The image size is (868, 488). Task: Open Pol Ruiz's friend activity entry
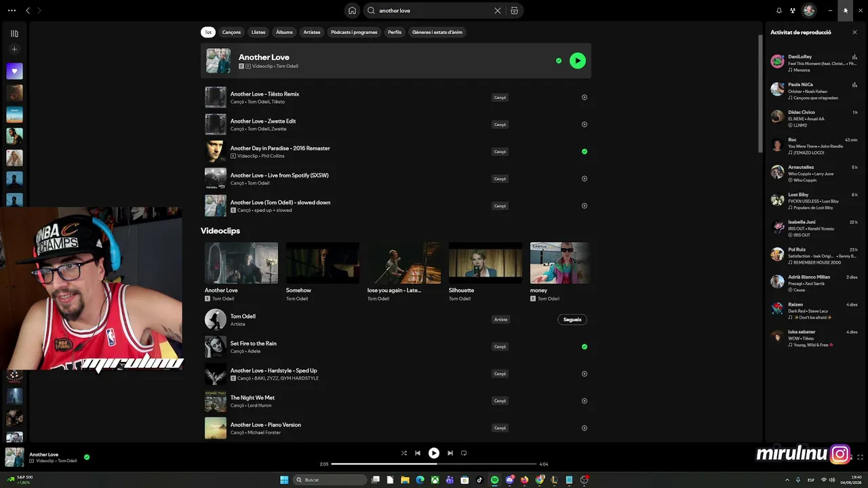point(814,256)
